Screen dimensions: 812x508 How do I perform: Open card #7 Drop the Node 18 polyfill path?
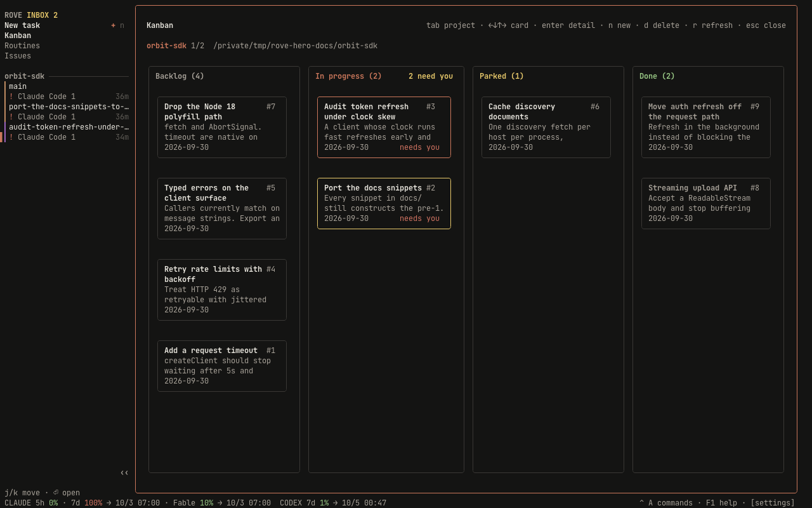coord(222,127)
